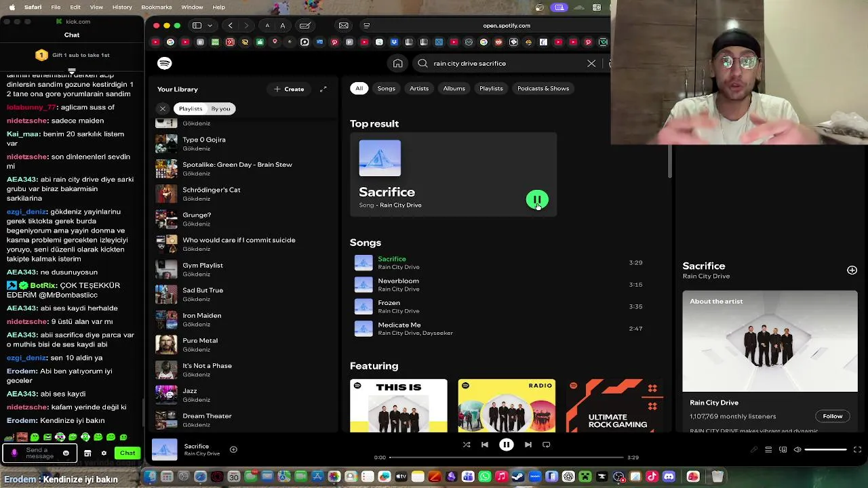This screenshot has width=868, height=488.
Task: Open the Create button in Your Library
Action: click(x=289, y=89)
